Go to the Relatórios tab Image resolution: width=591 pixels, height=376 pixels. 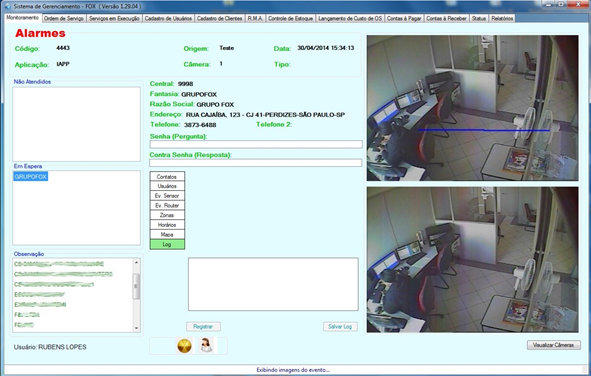[502, 18]
